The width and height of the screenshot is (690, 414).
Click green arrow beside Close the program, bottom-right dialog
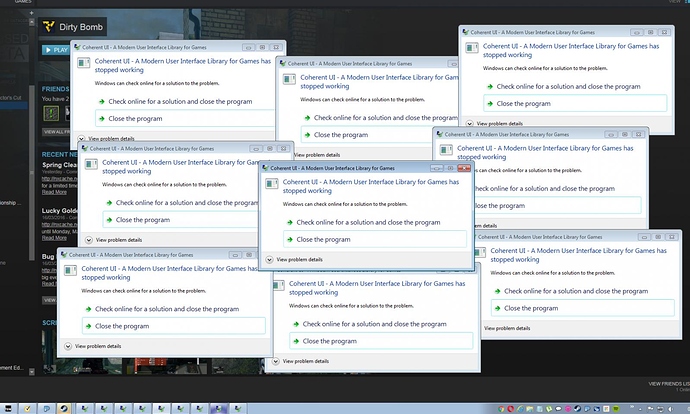click(x=495, y=308)
